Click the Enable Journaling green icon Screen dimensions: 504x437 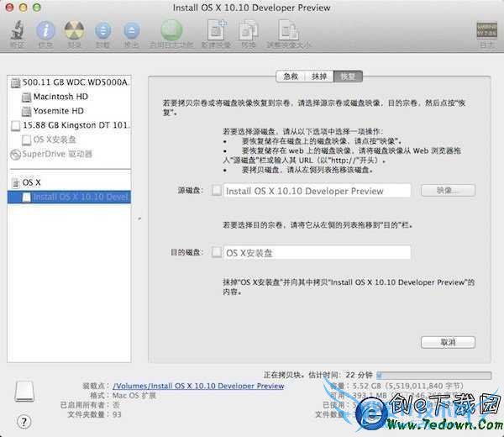coord(171,30)
